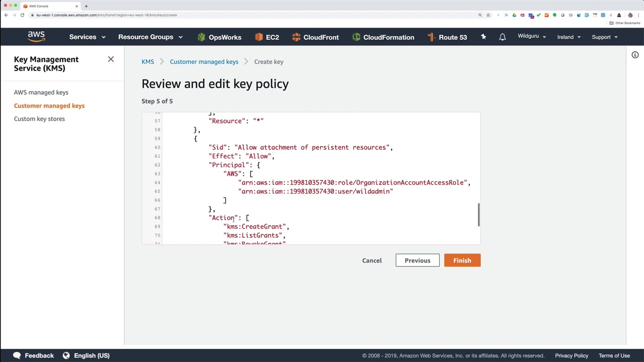The height and width of the screenshot is (362, 644).
Task: Open the CloudFront shortcut icon
Action: pyautogui.click(x=296, y=37)
